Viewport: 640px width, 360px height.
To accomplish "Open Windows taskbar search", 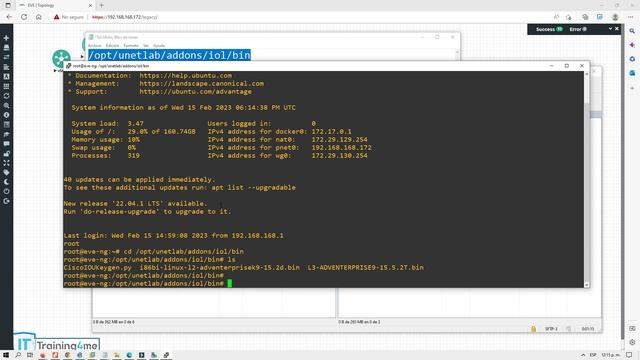I will (18, 355).
